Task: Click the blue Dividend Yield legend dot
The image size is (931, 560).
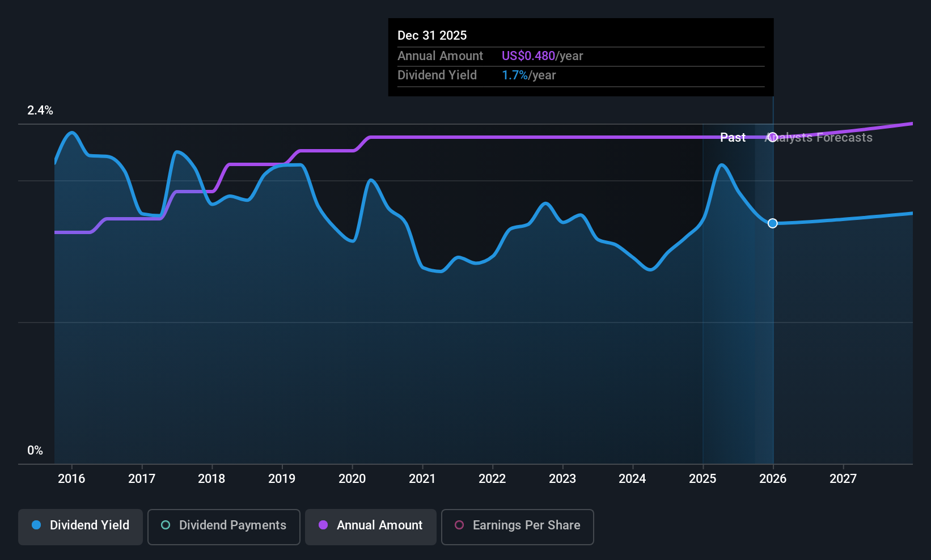Action: click(36, 525)
